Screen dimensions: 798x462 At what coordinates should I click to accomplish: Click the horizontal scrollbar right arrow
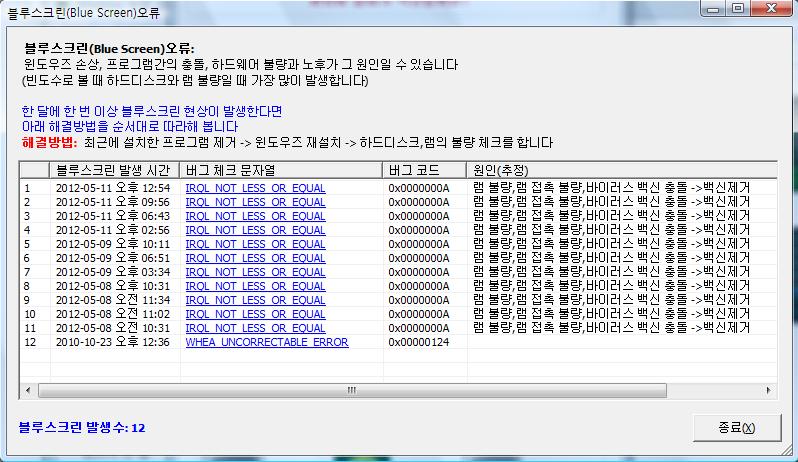click(768, 390)
